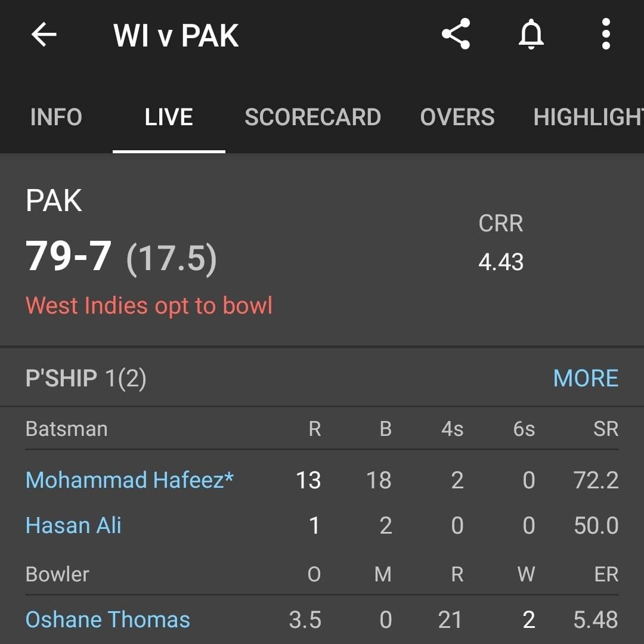Go to the OVERS tab
The width and height of the screenshot is (644, 644).
457,117
